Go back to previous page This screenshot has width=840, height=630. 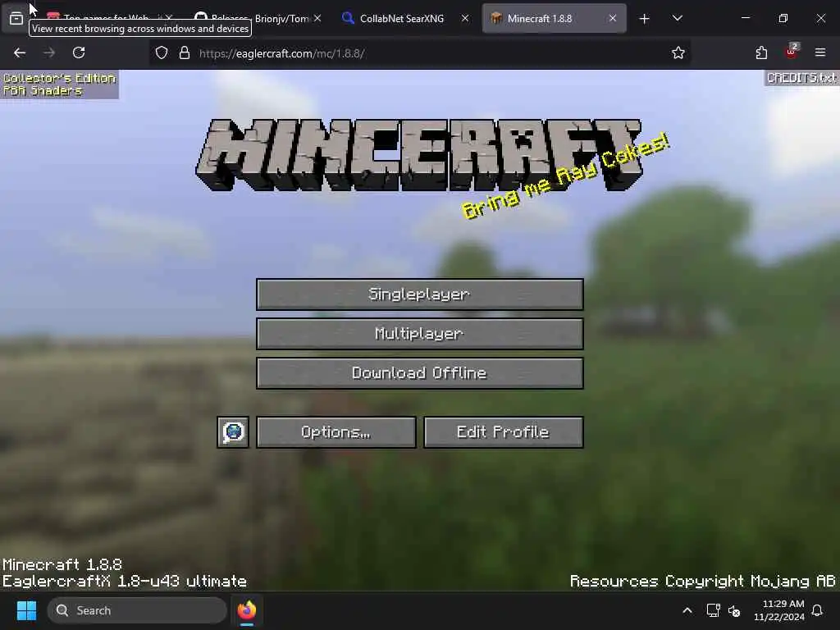click(x=20, y=52)
